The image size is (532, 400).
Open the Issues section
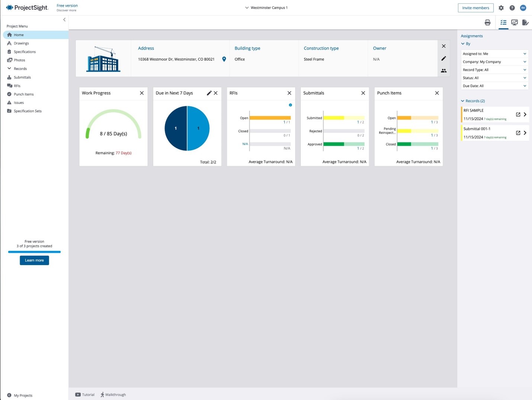point(19,102)
